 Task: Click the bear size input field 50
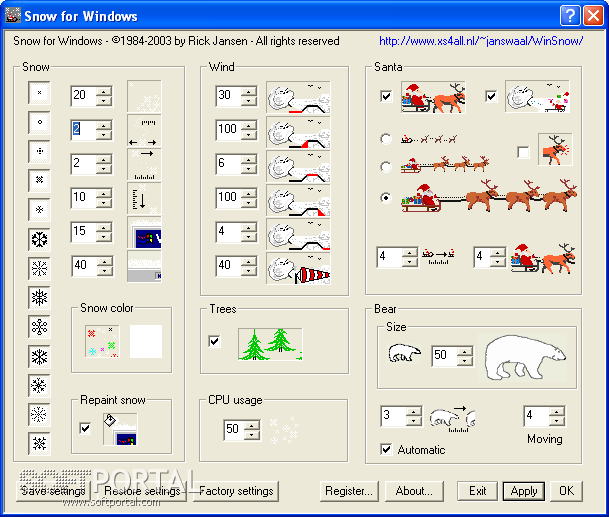click(x=444, y=356)
